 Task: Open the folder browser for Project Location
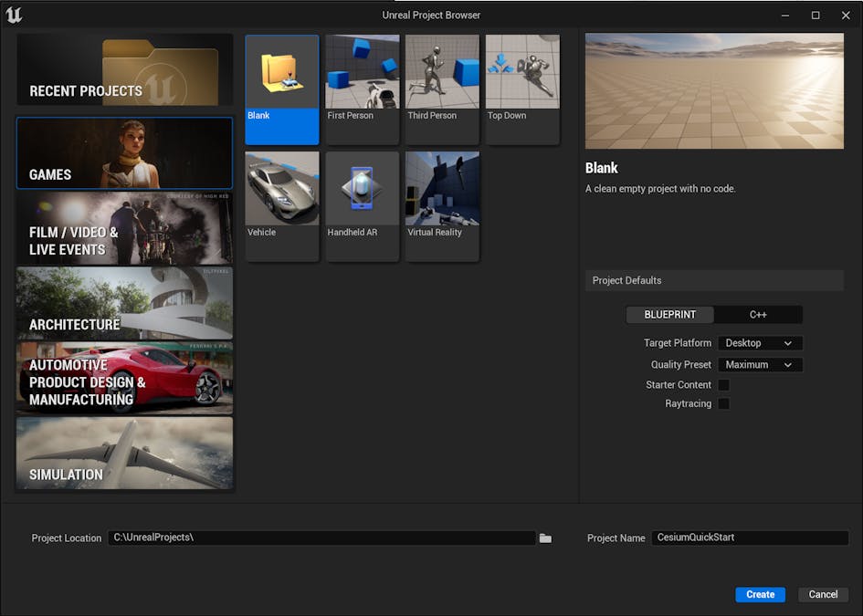point(545,538)
